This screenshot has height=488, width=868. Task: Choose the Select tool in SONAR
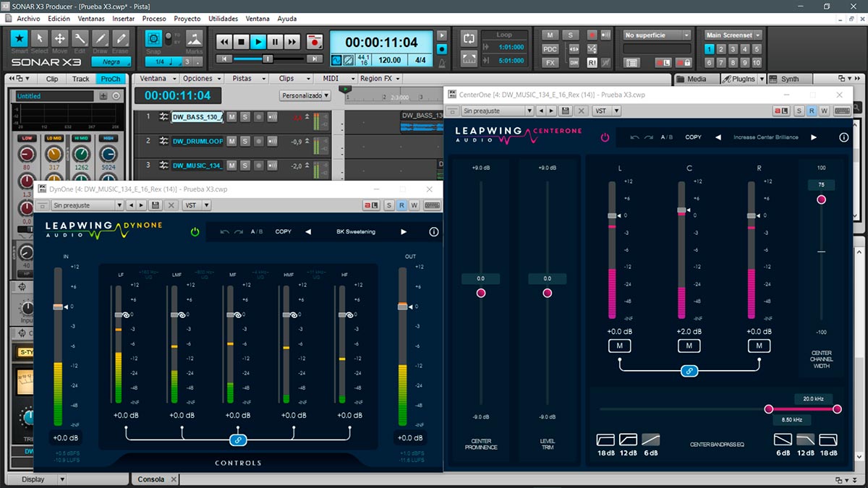(x=40, y=38)
